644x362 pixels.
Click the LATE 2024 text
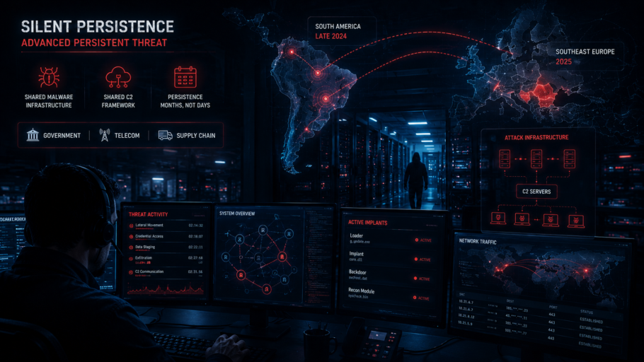coord(330,36)
